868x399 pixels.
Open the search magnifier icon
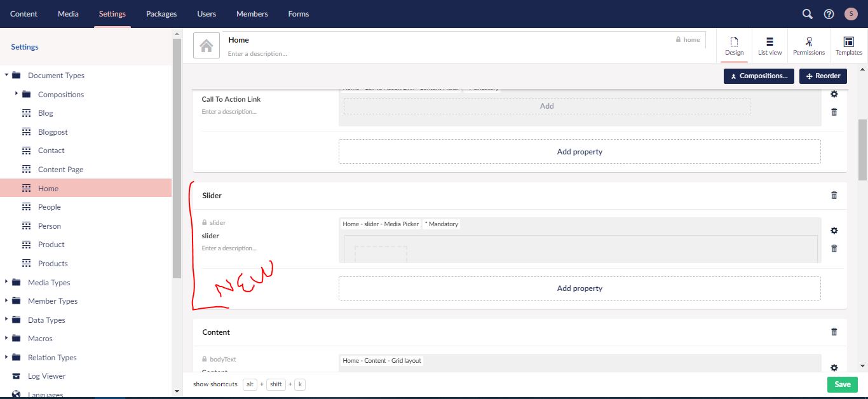coord(807,14)
